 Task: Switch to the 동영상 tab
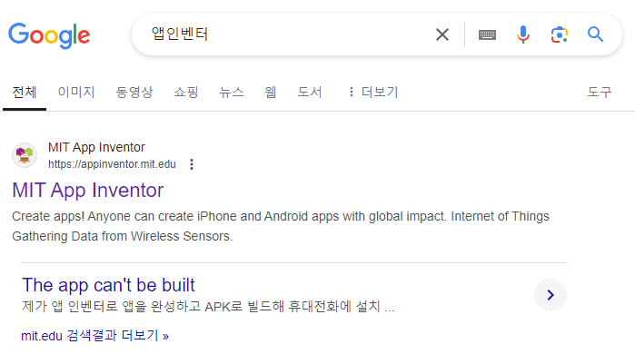134,92
